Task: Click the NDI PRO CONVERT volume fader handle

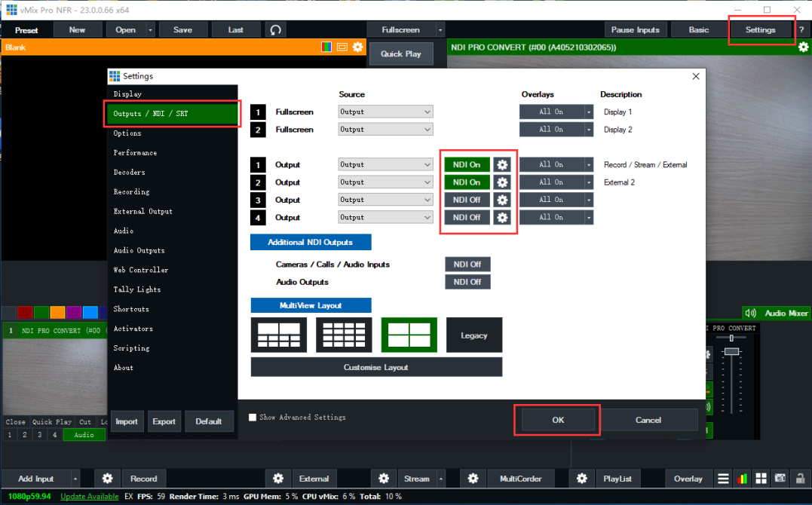Action: click(x=731, y=352)
